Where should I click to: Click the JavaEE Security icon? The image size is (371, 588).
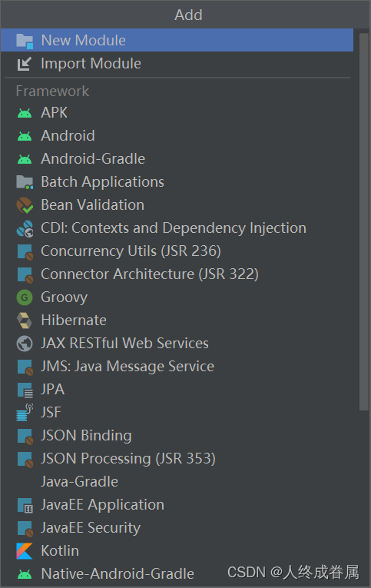(x=25, y=528)
